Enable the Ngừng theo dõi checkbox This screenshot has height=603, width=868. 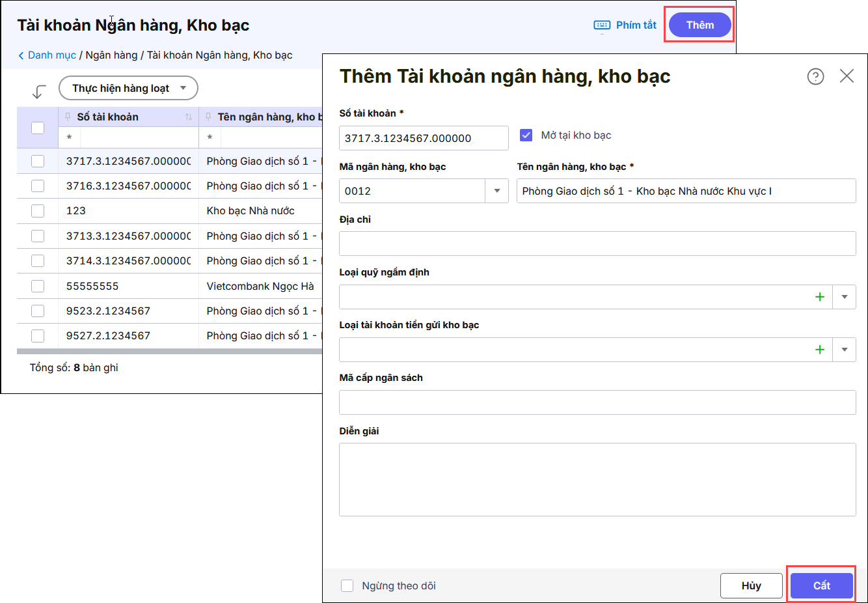[x=347, y=586]
